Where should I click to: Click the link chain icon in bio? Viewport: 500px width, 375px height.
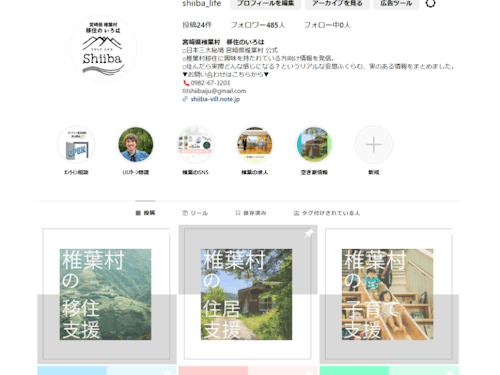[x=185, y=99]
